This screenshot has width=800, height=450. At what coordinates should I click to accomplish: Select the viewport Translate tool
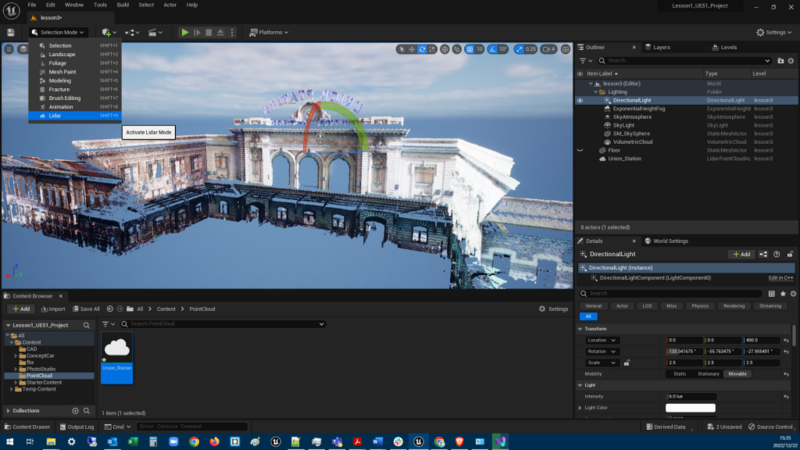point(412,49)
